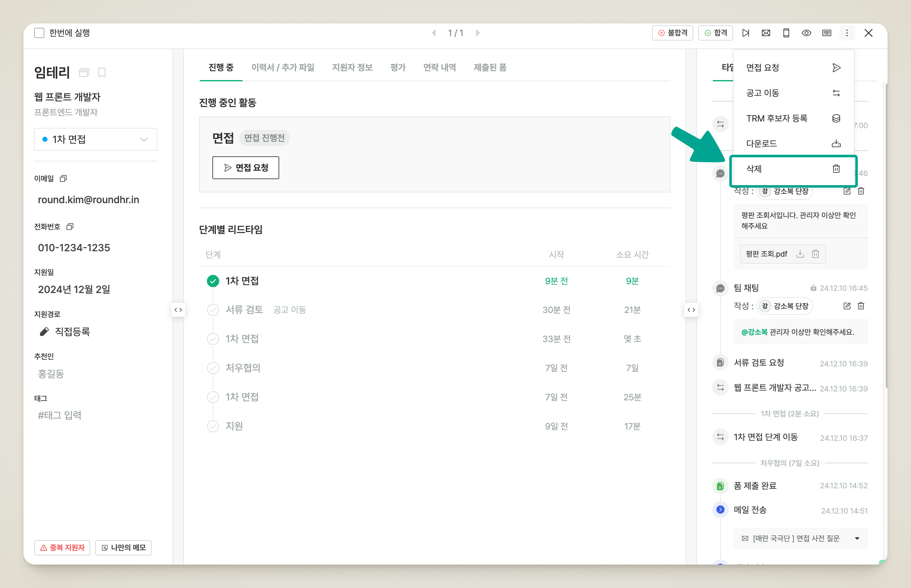Viewport: 911px width, 588px height.
Task: Click the bookmark icon next to 임테리
Action: pyautogui.click(x=102, y=72)
